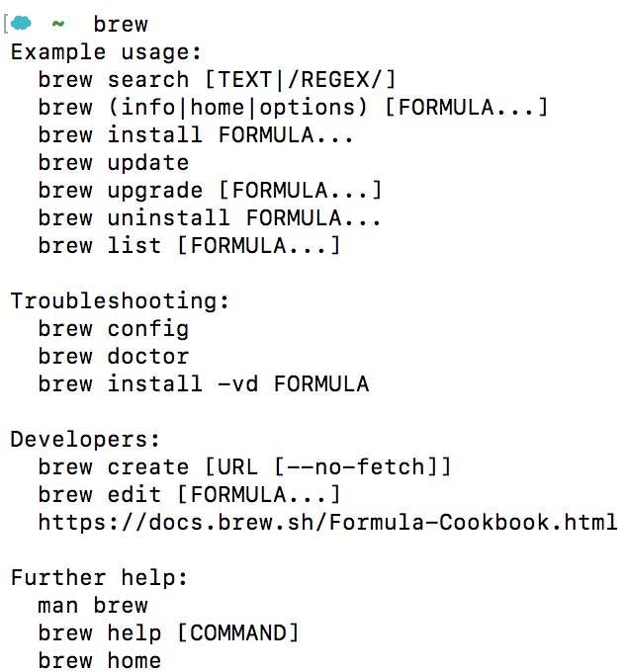Click the 'brew update' line
Viewport: 625px width, 672px height.
pos(114,163)
